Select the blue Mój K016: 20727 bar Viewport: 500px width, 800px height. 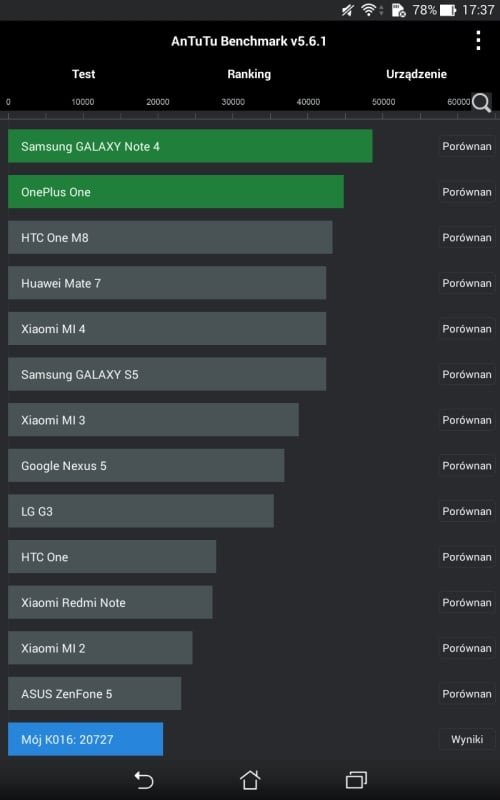click(86, 739)
